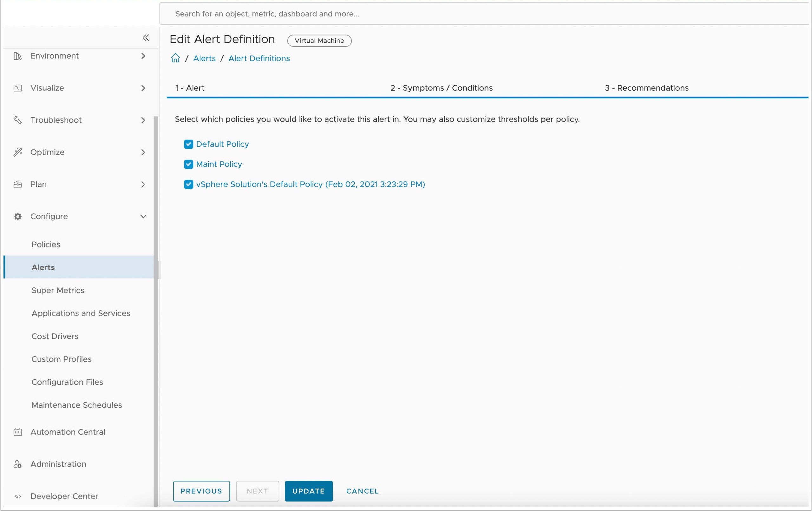Screen dimensions: 812x511
Task: Open Configuration Files in the sidebar
Action: 67,382
